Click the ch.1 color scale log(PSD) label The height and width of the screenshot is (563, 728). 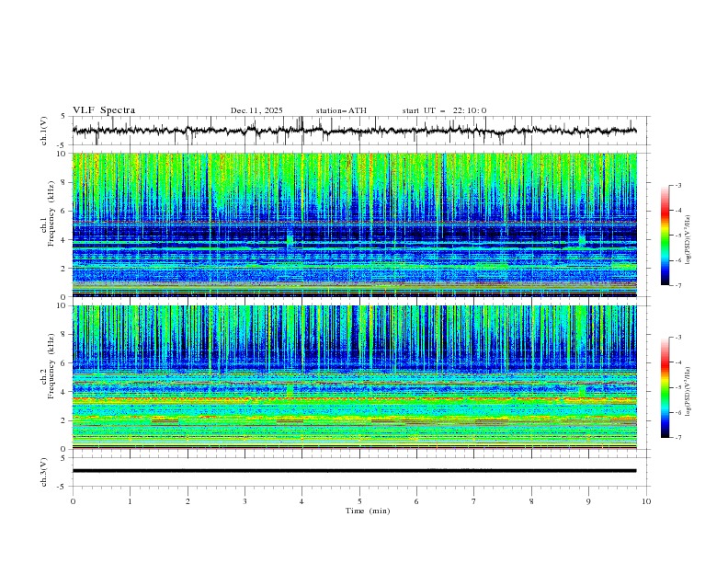[x=688, y=240]
